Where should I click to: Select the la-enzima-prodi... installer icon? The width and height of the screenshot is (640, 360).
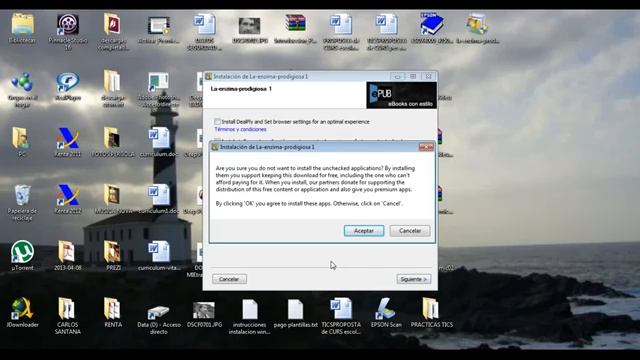point(478,29)
